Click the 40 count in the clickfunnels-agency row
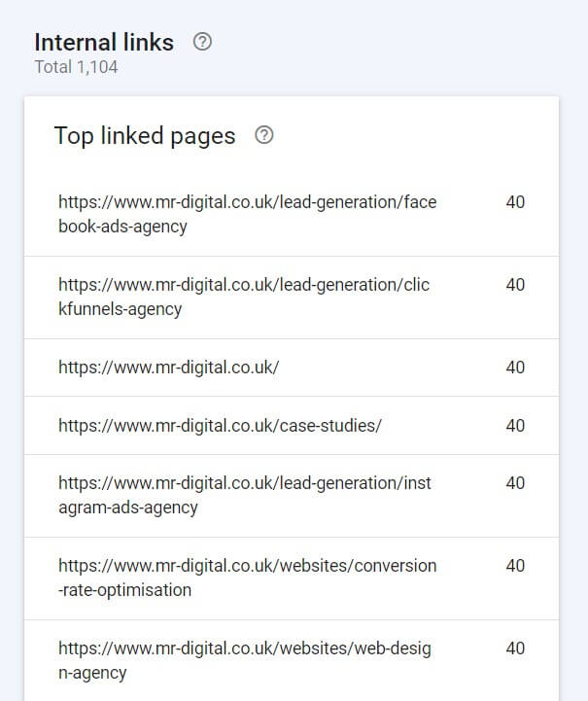This screenshot has height=701, width=588. [x=515, y=285]
